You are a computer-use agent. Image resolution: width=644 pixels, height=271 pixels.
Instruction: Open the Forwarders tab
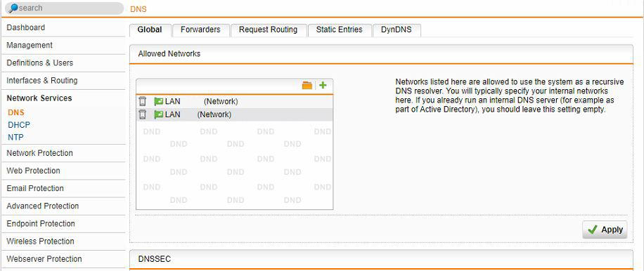200,30
